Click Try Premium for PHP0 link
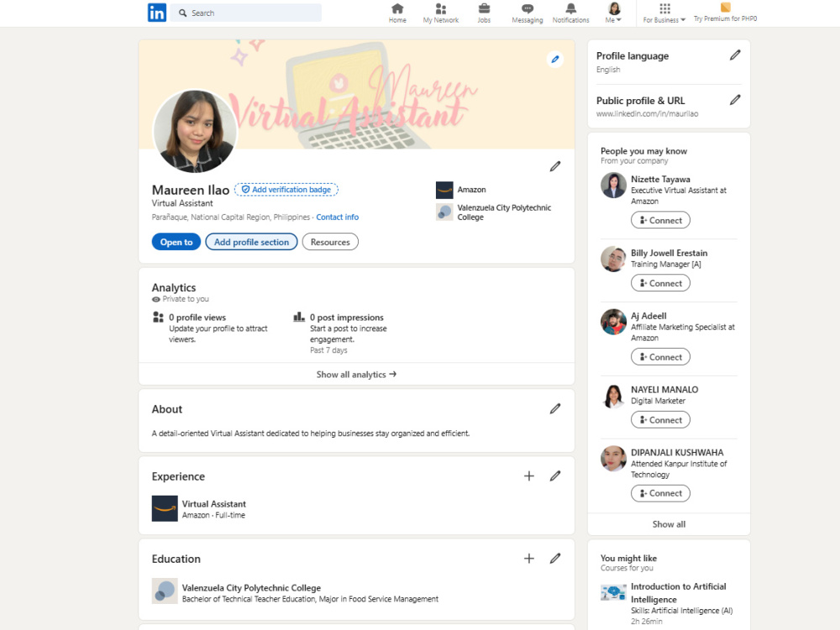Screen dimensions: 840x630 [x=726, y=18]
